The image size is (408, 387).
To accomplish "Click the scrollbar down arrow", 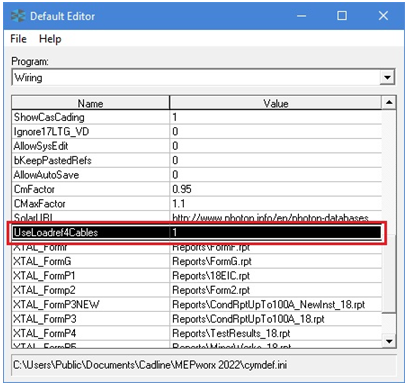I will (389, 341).
